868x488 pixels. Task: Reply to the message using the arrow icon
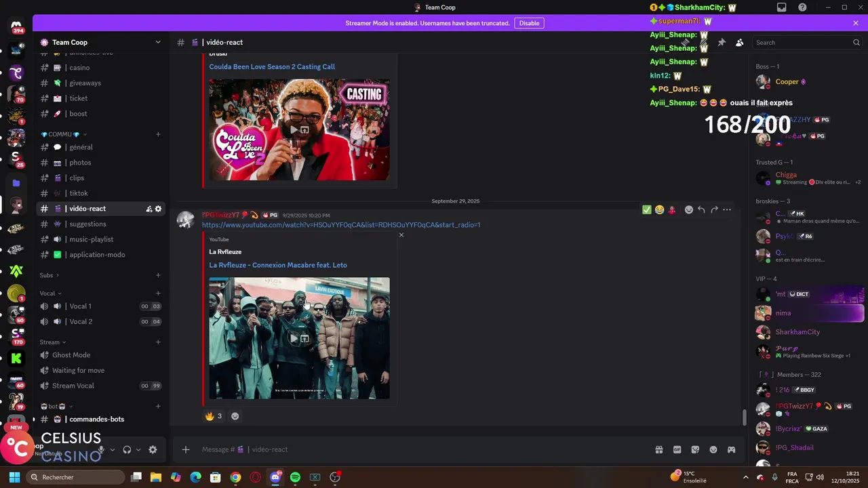click(701, 210)
